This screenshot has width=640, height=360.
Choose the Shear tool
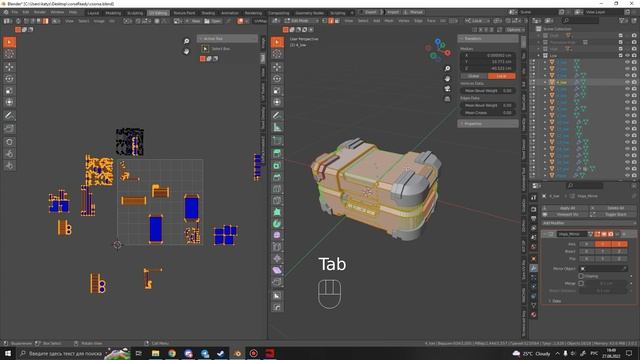click(x=277, y=270)
